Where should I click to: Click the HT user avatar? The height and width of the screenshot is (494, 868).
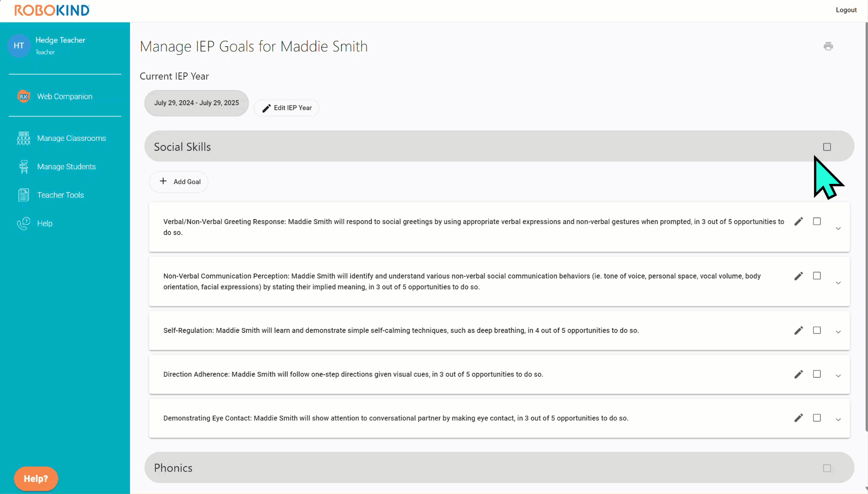point(19,46)
